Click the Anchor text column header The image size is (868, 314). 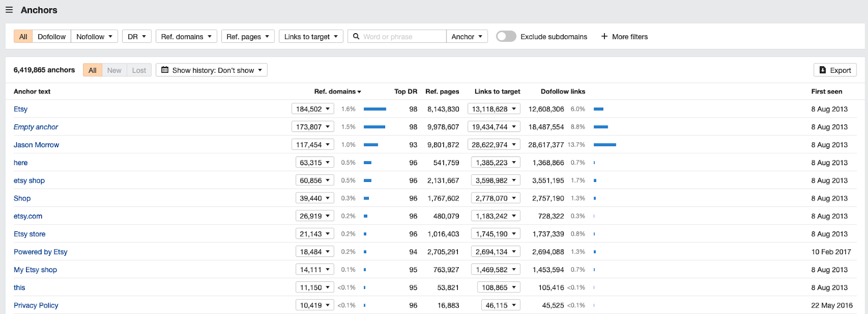32,91
